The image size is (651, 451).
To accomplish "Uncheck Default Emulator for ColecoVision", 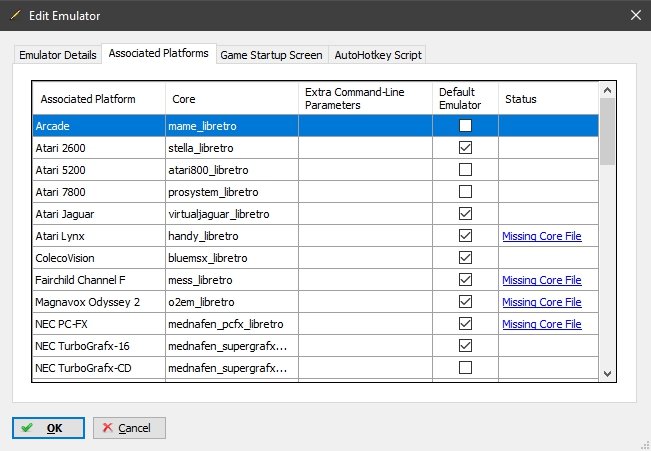I will [465, 257].
